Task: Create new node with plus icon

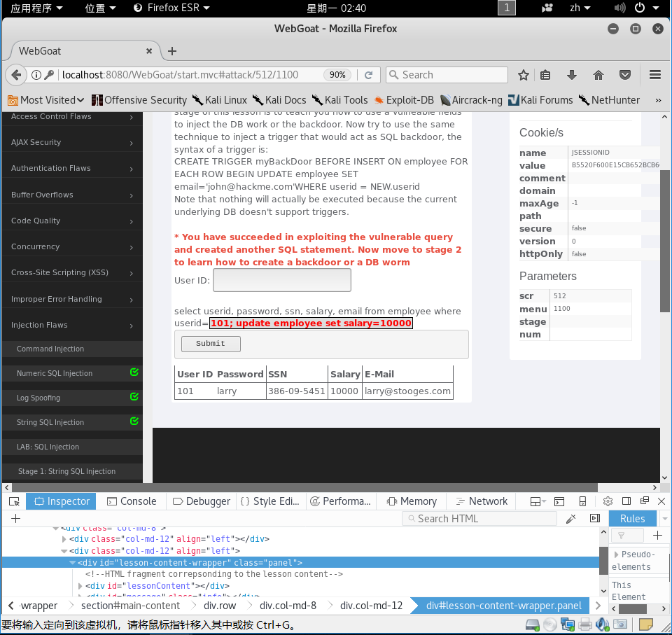Action: coord(16,518)
